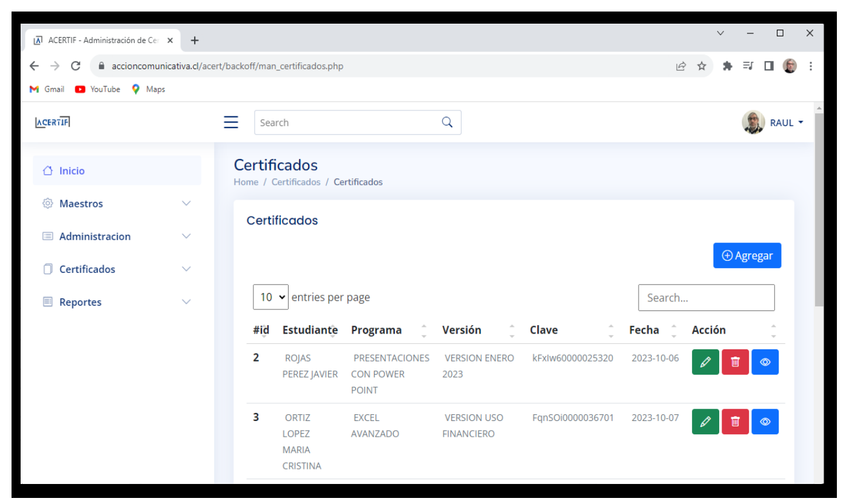Click the Agregar button

(x=747, y=255)
